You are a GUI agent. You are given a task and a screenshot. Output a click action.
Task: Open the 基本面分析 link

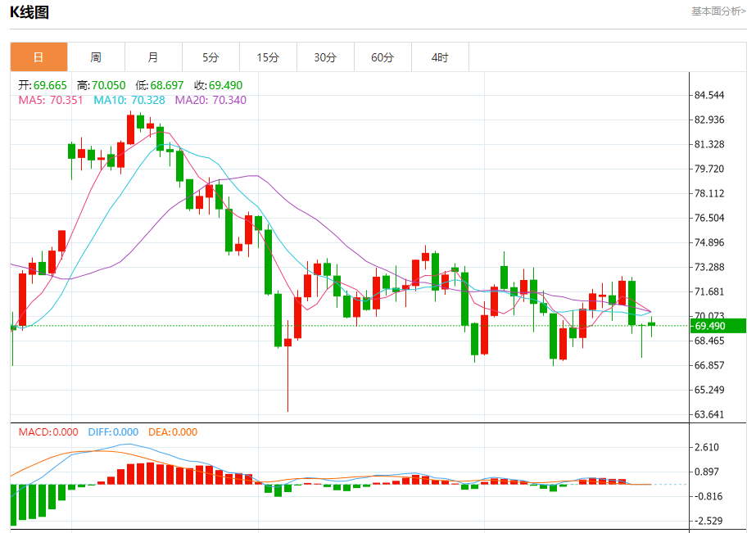718,11
